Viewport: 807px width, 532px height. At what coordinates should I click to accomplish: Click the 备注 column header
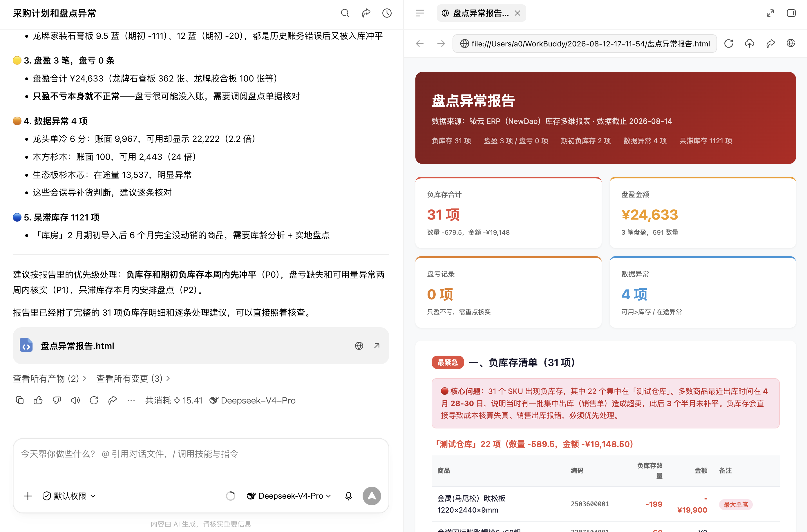coord(725,471)
